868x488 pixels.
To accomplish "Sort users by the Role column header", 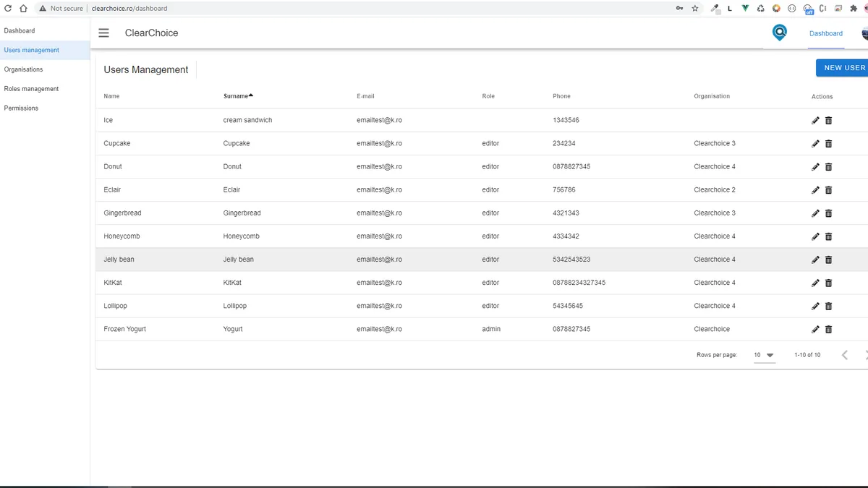I will [x=490, y=96].
